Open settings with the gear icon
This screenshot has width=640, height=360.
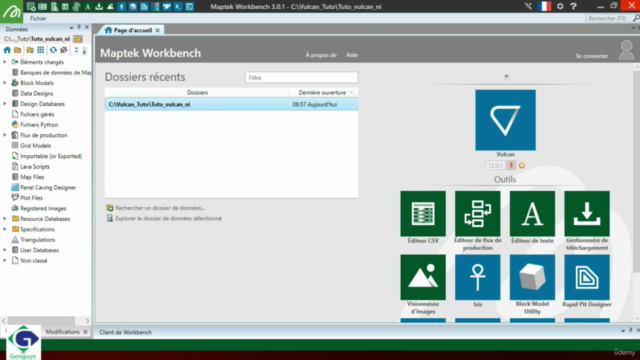pos(560,6)
